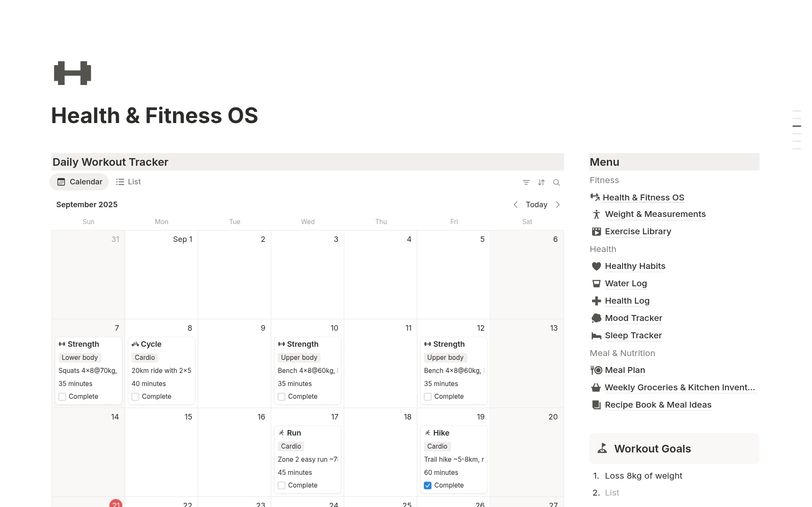The image size is (812, 507).
Task: Switch to the List view tab
Action: 128,181
